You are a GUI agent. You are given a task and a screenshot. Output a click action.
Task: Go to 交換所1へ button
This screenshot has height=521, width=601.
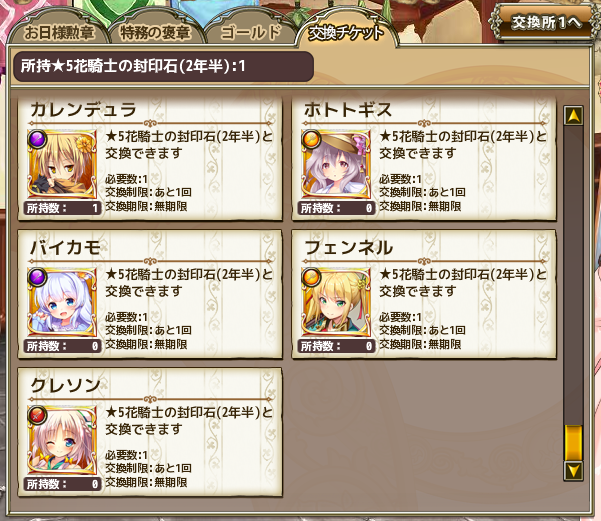tap(546, 22)
